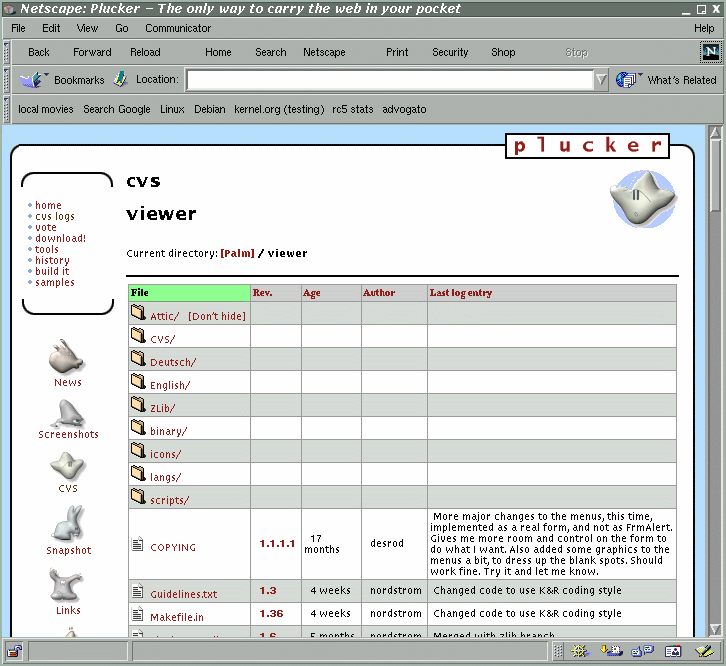Open the View menu

[x=87, y=28]
